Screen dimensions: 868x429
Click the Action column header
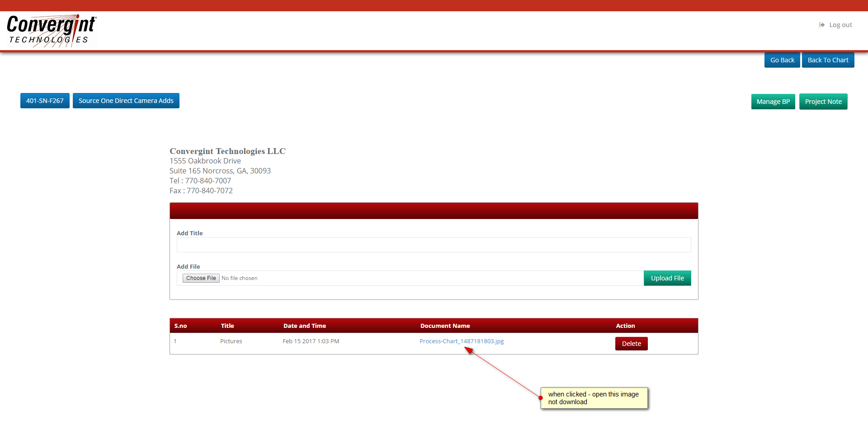[x=625, y=326]
